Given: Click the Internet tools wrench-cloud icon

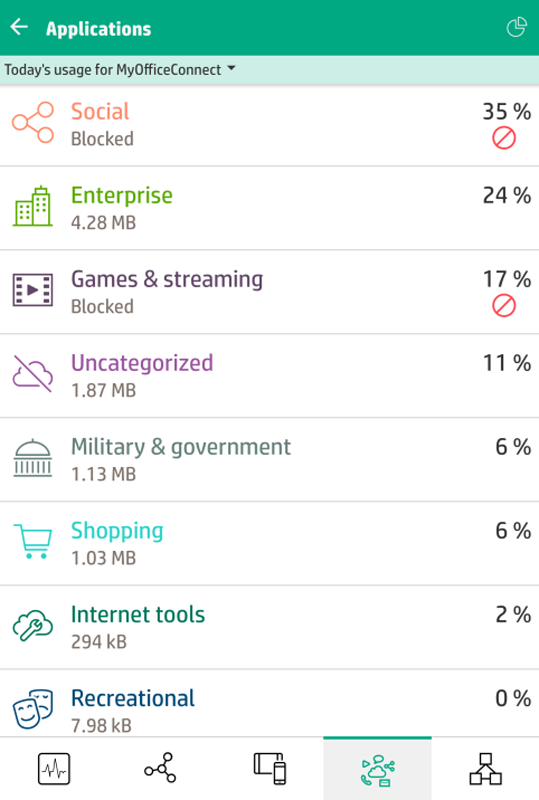Looking at the screenshot, I should (x=33, y=625).
